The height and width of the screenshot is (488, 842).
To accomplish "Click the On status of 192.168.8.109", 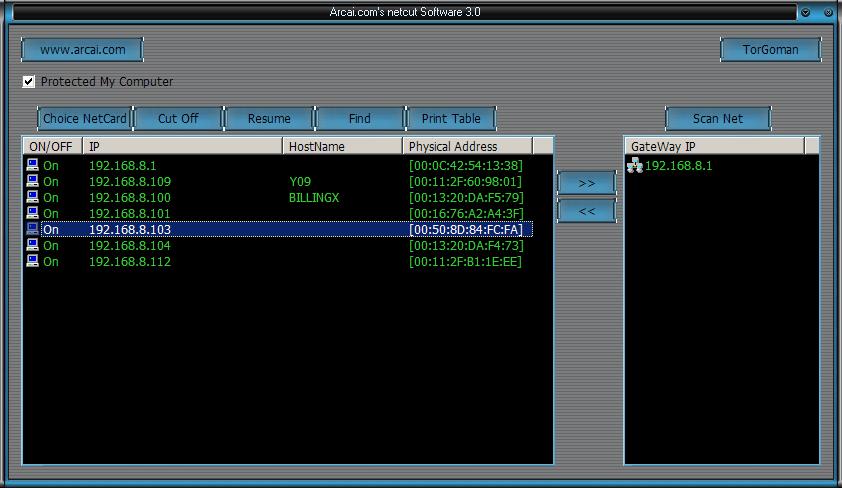I will coord(51,181).
